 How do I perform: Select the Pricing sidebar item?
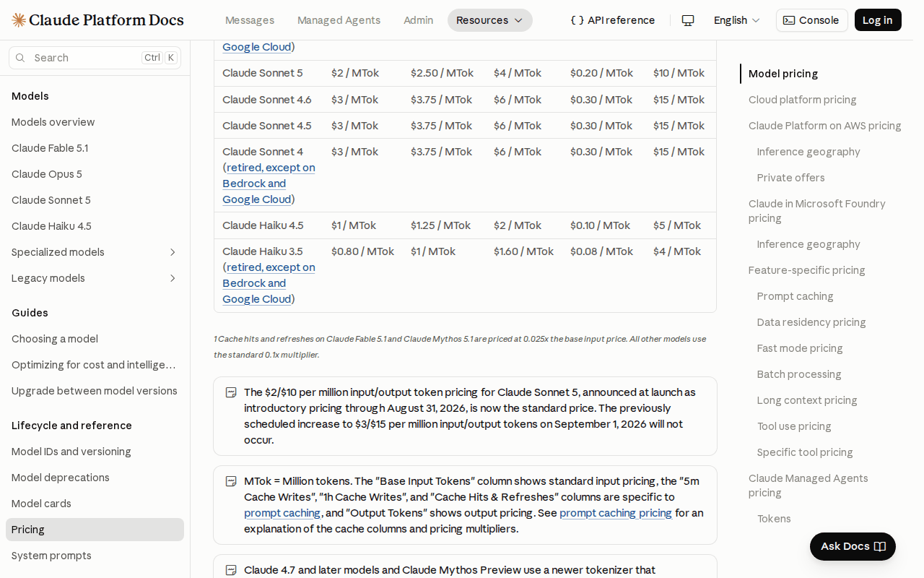pyautogui.click(x=95, y=530)
